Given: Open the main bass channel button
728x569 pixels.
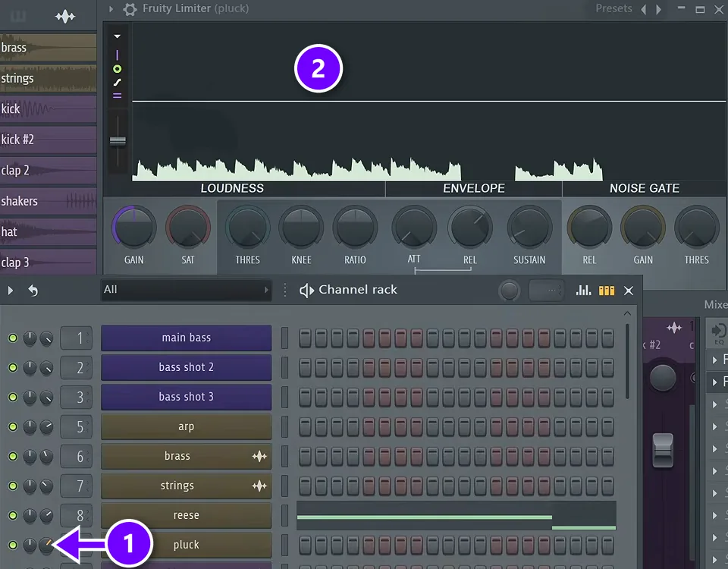Looking at the screenshot, I should coord(187,338).
